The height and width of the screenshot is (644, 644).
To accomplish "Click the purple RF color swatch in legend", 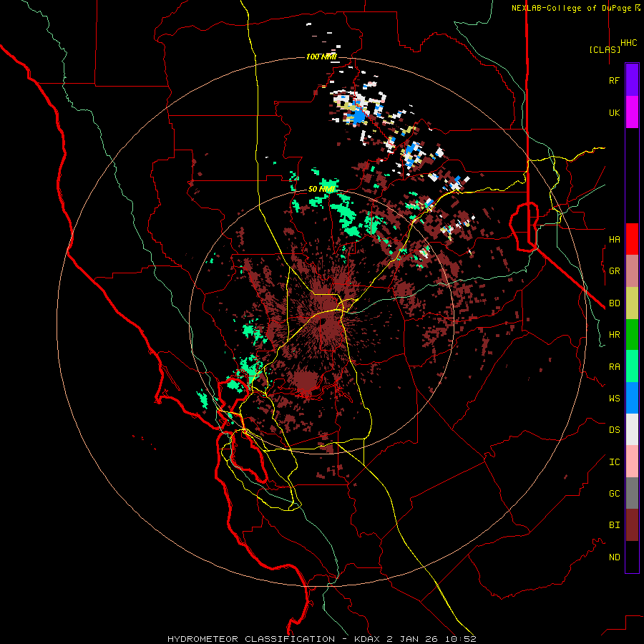I will (x=632, y=80).
